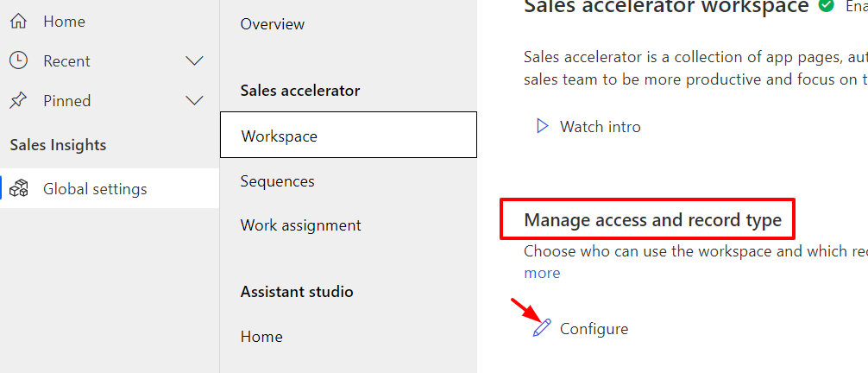Screen dimensions: 868x373
Task: Click the Configure pencil icon
Action: [x=542, y=328]
